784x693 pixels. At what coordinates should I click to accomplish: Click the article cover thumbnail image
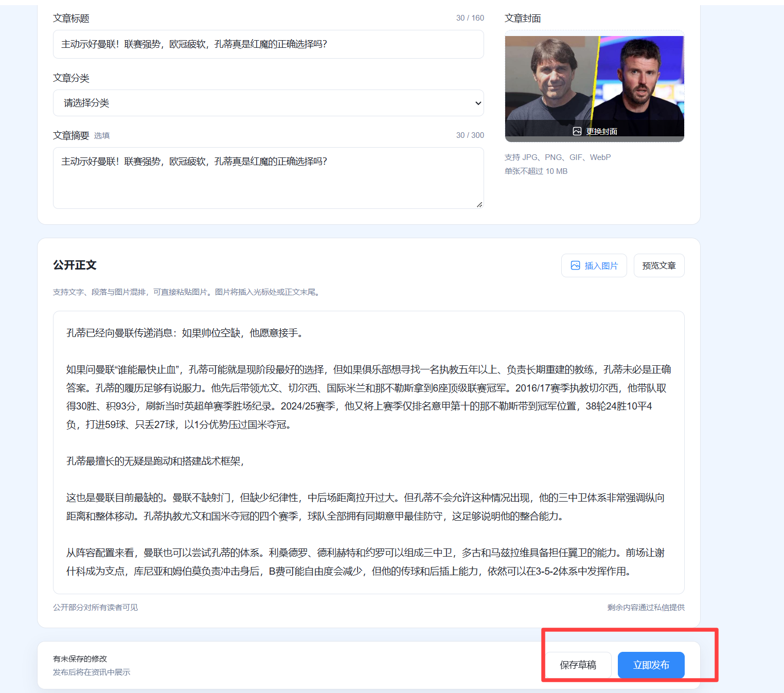594,86
